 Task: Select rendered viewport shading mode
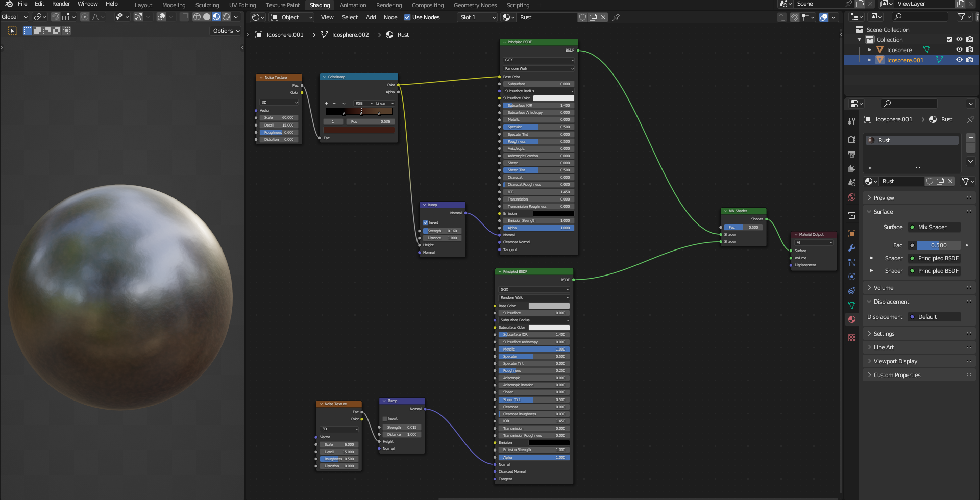click(226, 17)
